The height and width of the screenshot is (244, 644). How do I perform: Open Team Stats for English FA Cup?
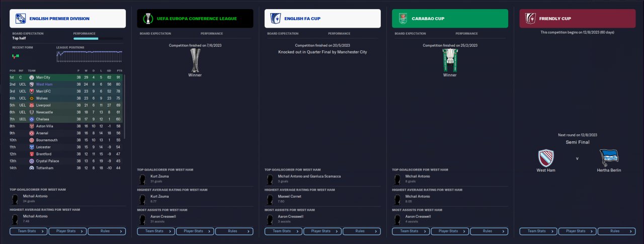(x=284, y=231)
